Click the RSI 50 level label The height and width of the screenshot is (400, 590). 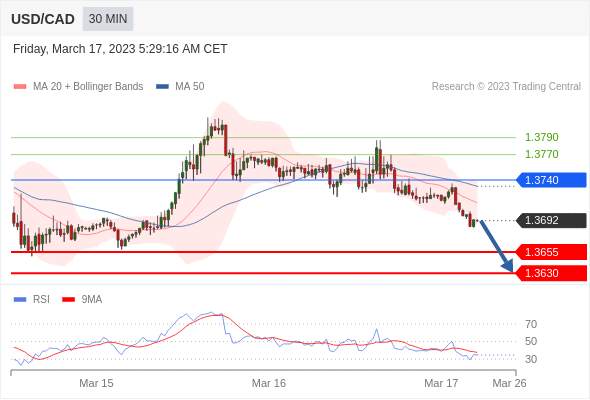tap(531, 341)
